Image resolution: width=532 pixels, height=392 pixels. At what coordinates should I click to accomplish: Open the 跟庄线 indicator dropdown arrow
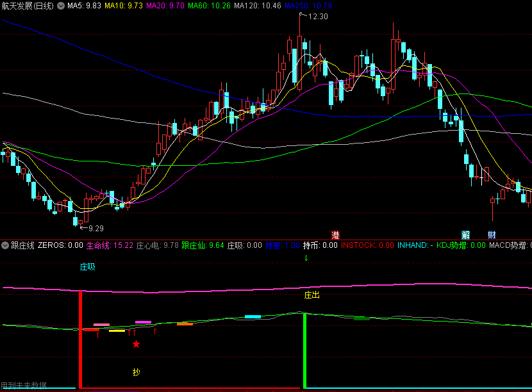click(5, 245)
